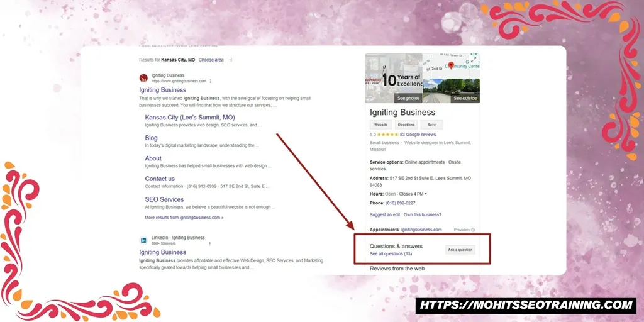Click See all questions (13)
Image resolution: width=644 pixels, height=322 pixels.
click(391, 254)
